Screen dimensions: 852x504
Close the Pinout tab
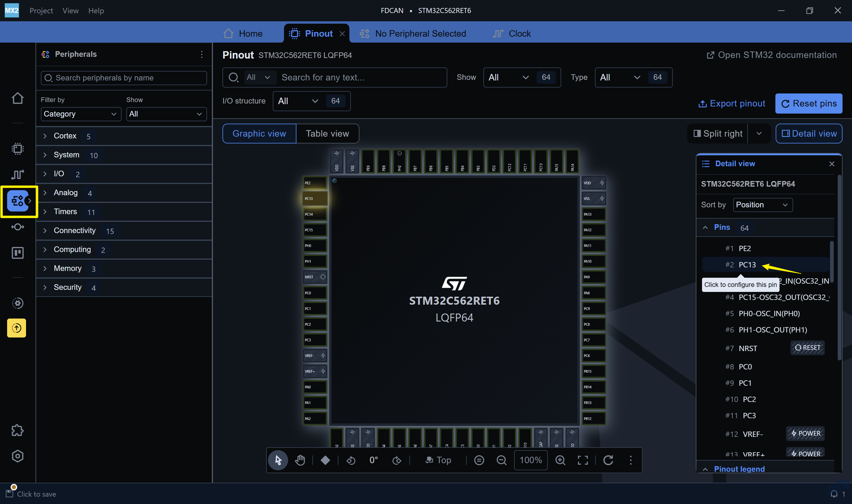pos(342,34)
